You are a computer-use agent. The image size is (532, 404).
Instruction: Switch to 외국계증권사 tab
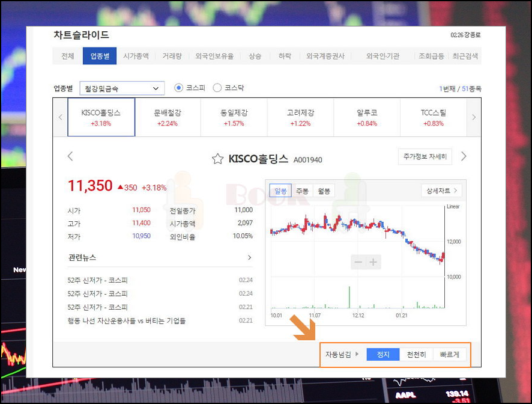pyautogui.click(x=325, y=56)
